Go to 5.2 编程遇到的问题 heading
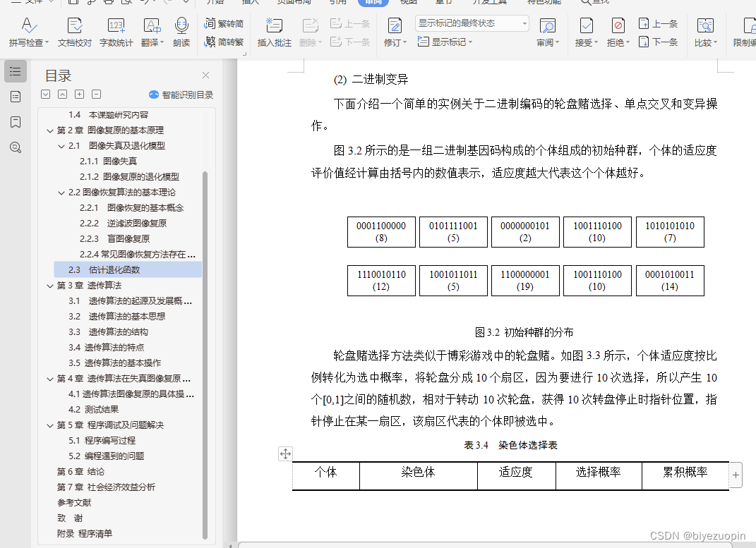 [x=106, y=456]
